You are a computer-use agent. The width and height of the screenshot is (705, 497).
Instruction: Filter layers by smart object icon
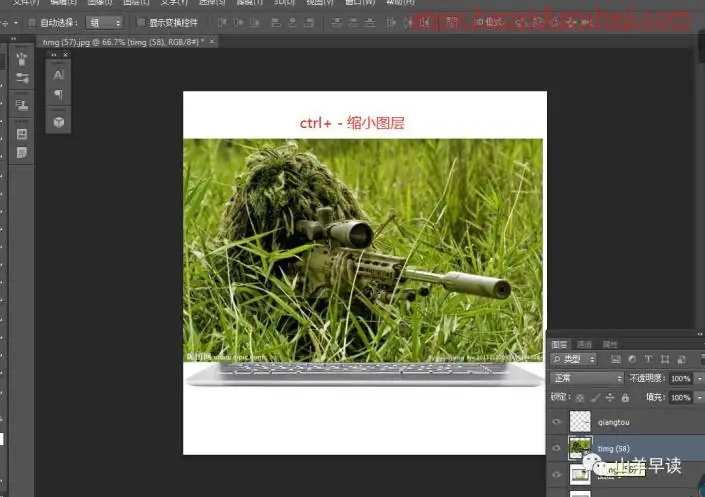click(x=681, y=359)
